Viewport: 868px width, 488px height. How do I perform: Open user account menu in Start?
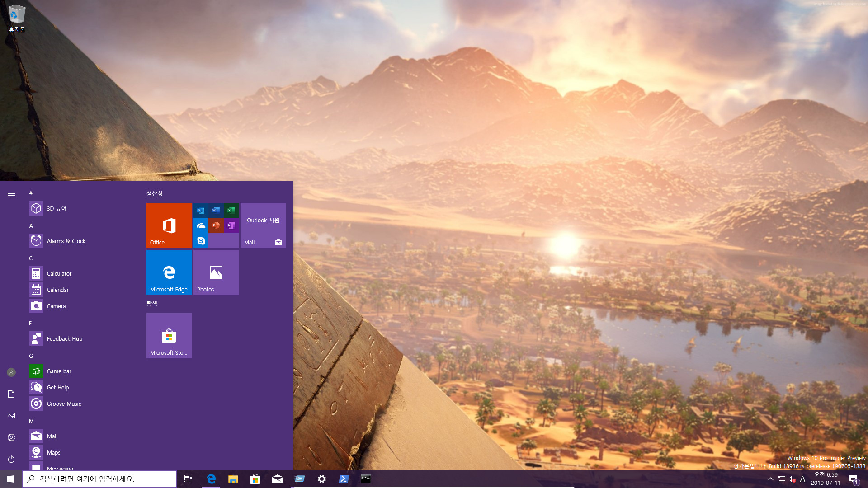tap(11, 372)
